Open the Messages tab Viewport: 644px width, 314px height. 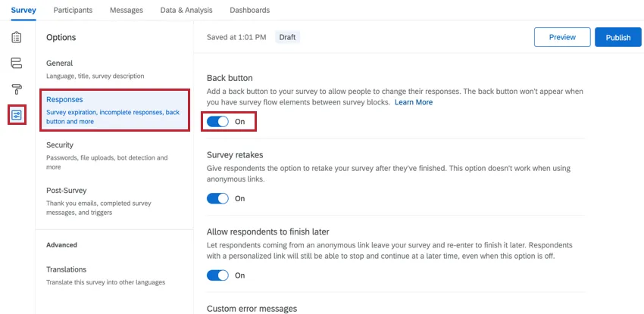[126, 10]
